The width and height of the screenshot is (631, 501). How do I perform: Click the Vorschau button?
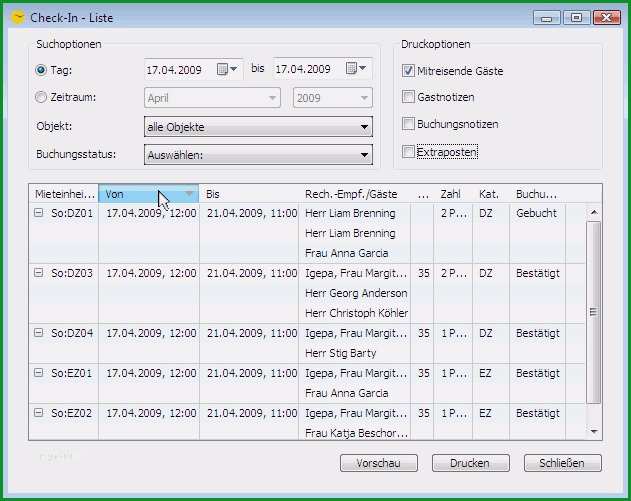point(379,463)
